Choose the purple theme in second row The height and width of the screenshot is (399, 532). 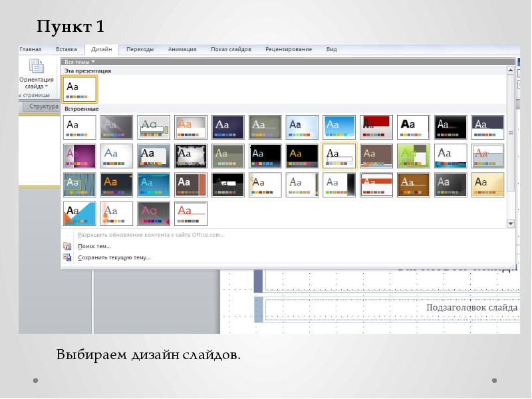coord(80,156)
